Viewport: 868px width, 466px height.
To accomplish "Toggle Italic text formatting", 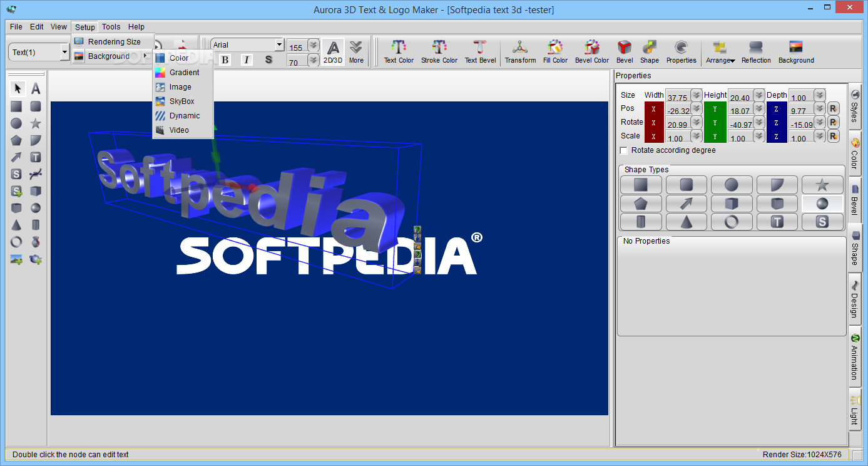I will coord(247,60).
